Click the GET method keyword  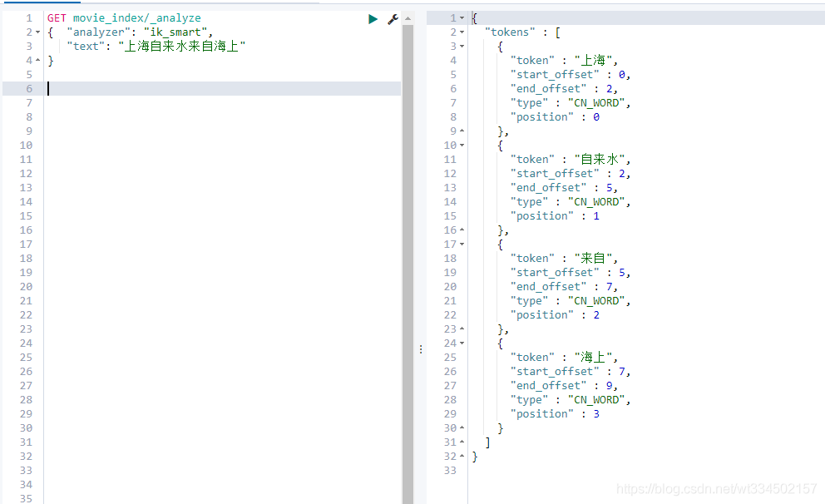click(57, 18)
